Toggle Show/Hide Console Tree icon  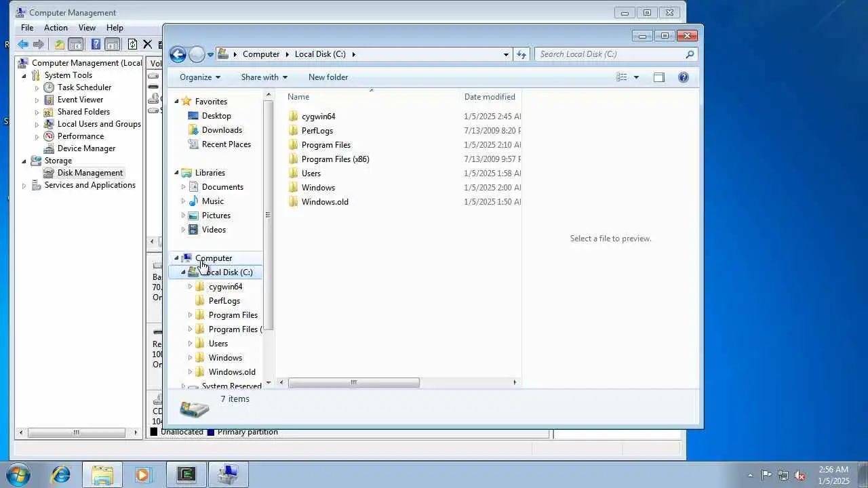(x=76, y=45)
